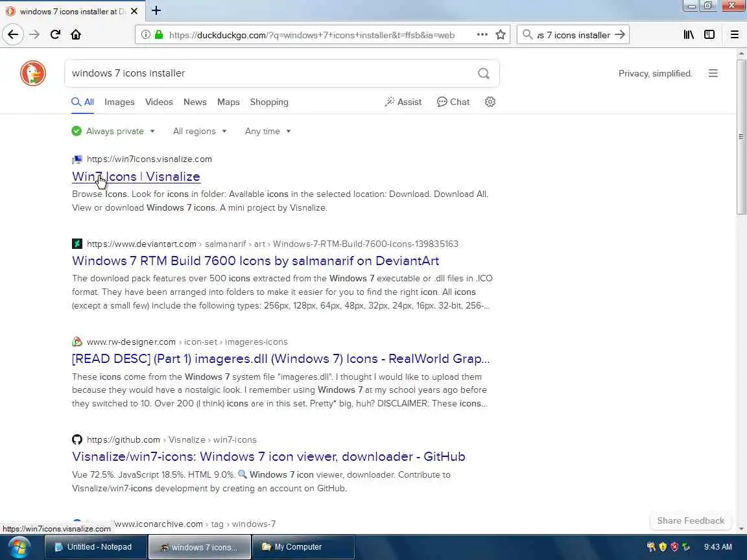Switch to the Maps tab
The height and width of the screenshot is (560, 747).
click(228, 102)
